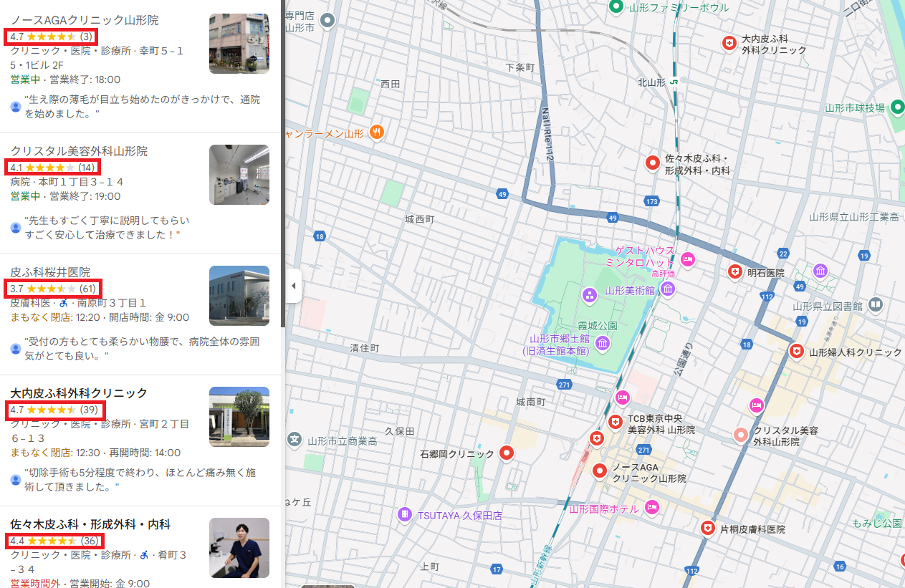Screen dimensions: 905x588
Task: Select 石郷岡クリニック red map pin
Action: coord(507,453)
